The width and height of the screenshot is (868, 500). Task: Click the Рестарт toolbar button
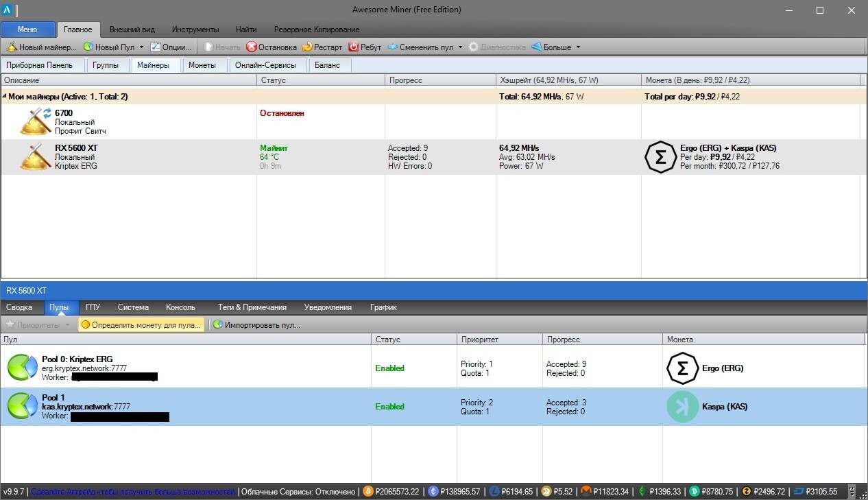click(322, 47)
